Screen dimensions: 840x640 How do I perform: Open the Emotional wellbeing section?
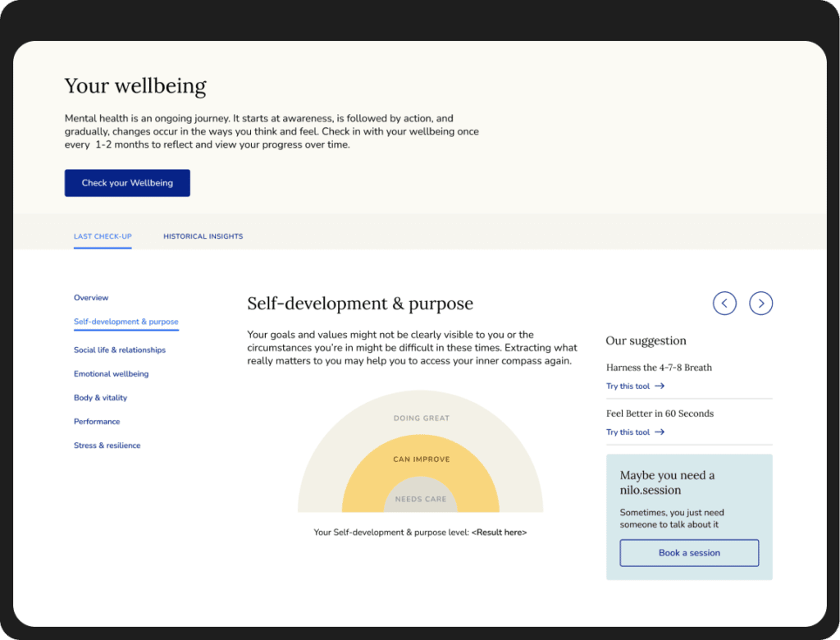(112, 373)
